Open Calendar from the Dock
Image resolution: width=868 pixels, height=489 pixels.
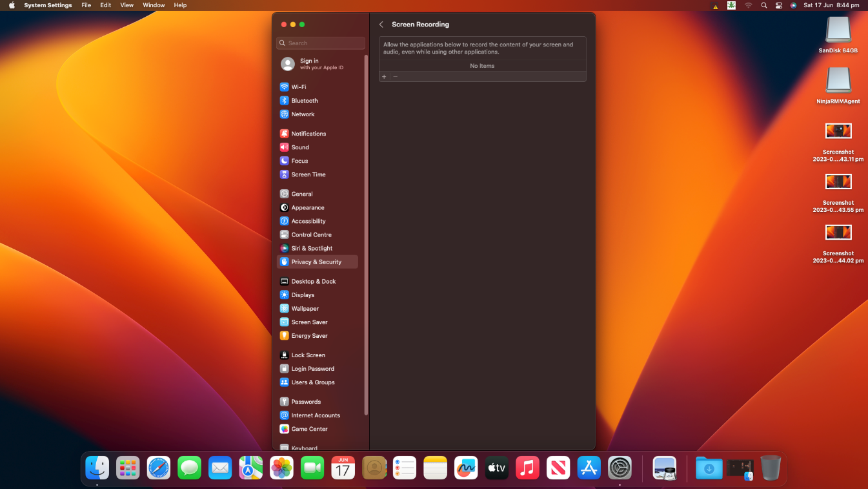pyautogui.click(x=343, y=468)
